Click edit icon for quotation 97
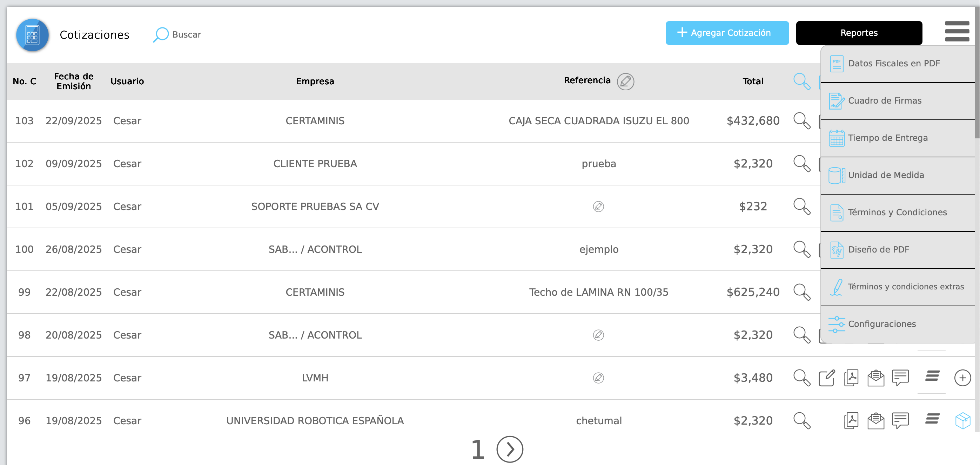This screenshot has height=465, width=980. (826, 378)
